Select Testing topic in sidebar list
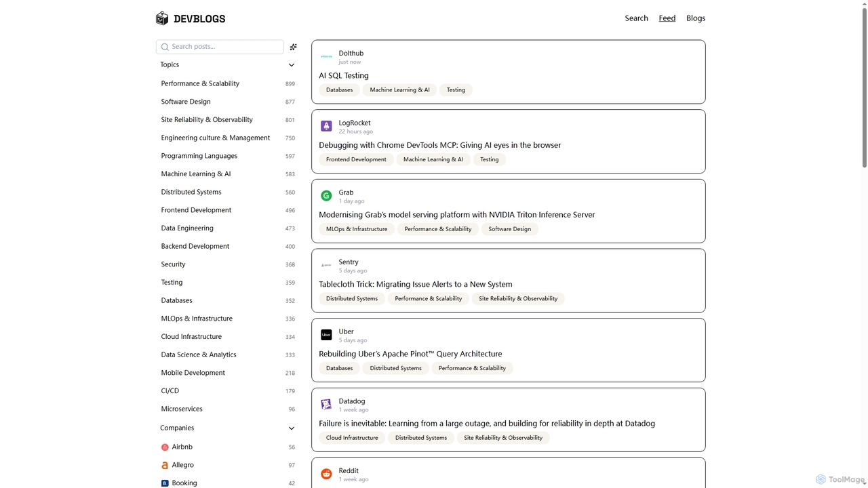This screenshot has width=868, height=488. pyautogui.click(x=228, y=283)
